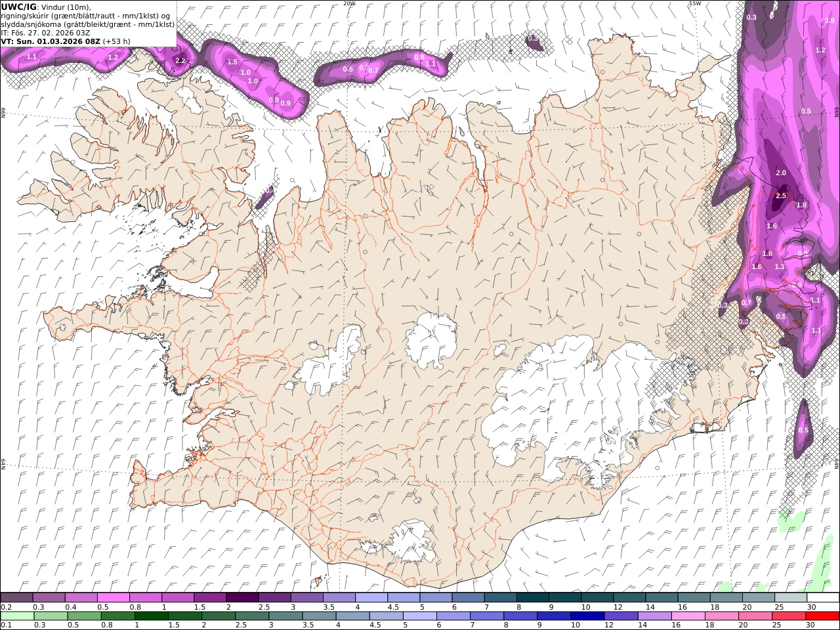Select the 'slydda/snjókoma' description line
Viewport: 840px width, 630px height.
point(87,24)
